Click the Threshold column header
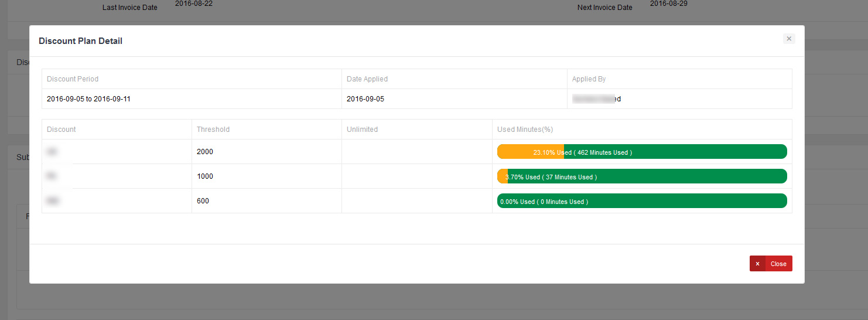 (x=213, y=130)
